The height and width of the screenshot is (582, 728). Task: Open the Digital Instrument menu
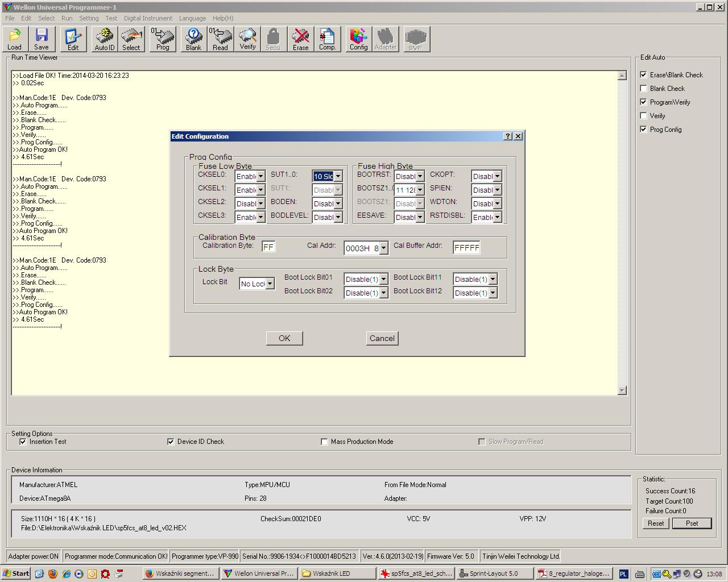pyautogui.click(x=148, y=18)
